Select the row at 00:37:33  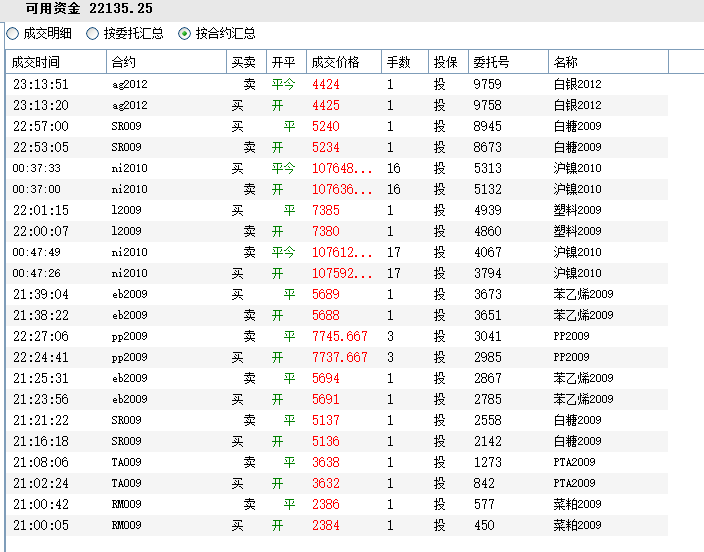coord(337,168)
